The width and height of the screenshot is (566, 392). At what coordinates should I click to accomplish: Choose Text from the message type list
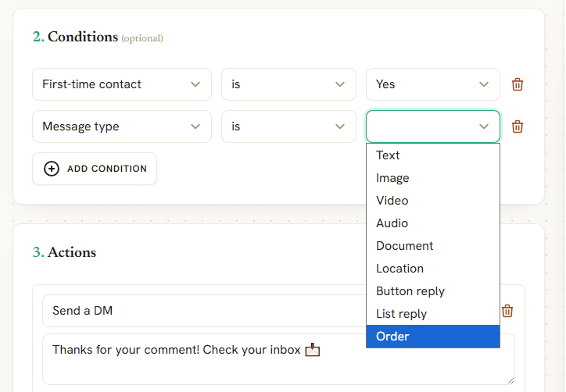(x=433, y=155)
